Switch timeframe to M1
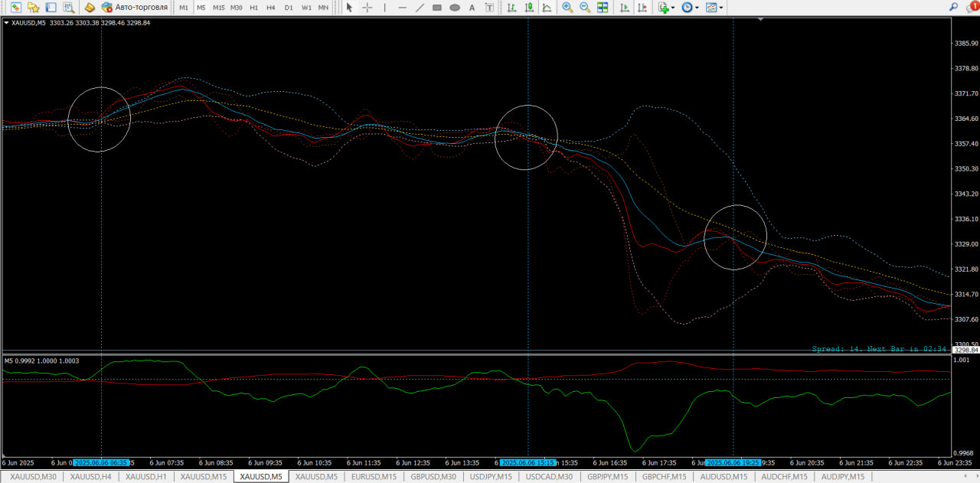Screen dimensions: 980x483 click(x=184, y=8)
